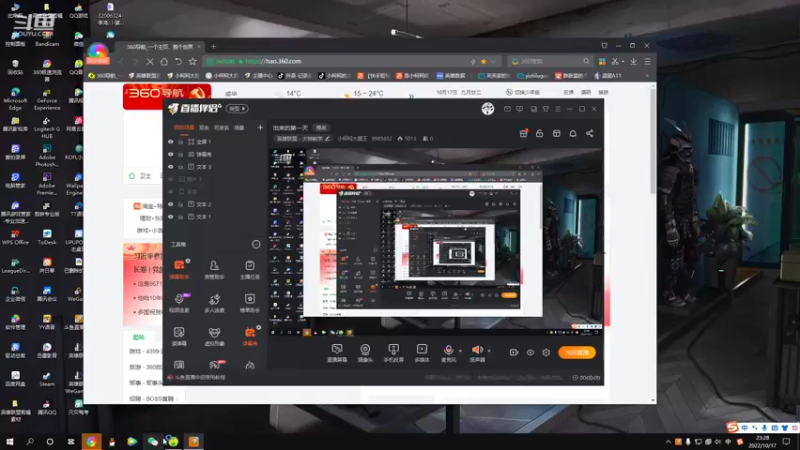The image size is (800, 450).
Task: Expand microphone options arrow
Action: (460, 351)
